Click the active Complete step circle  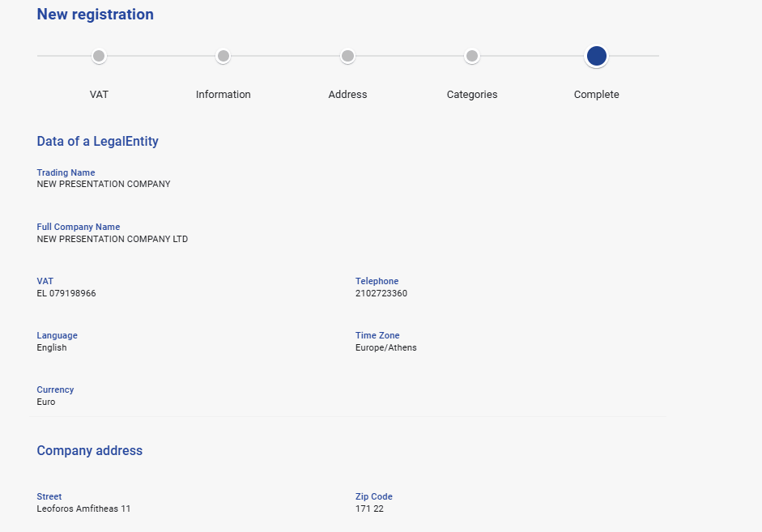click(597, 56)
